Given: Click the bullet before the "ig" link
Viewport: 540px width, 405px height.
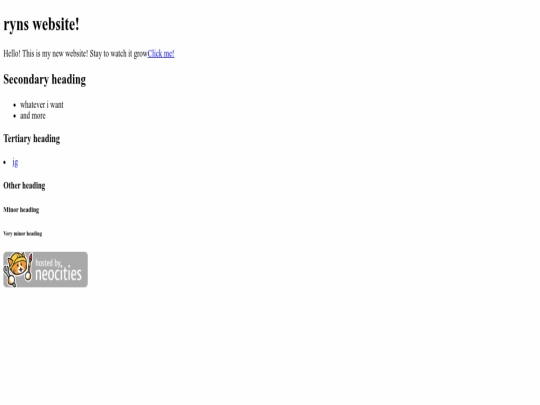Looking at the screenshot, I should (x=5, y=163).
